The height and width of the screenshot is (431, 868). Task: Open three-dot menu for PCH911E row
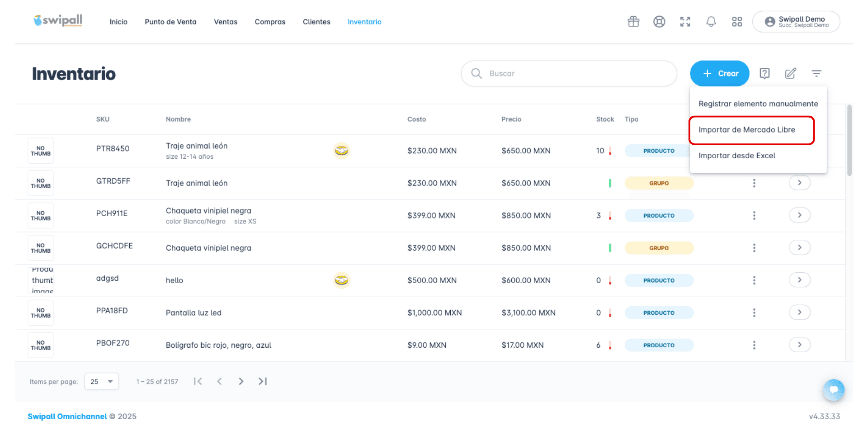coord(754,216)
